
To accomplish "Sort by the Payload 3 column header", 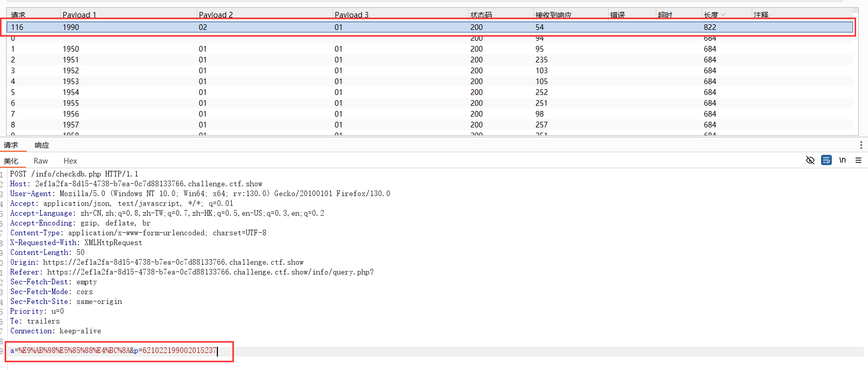I will coord(352,15).
